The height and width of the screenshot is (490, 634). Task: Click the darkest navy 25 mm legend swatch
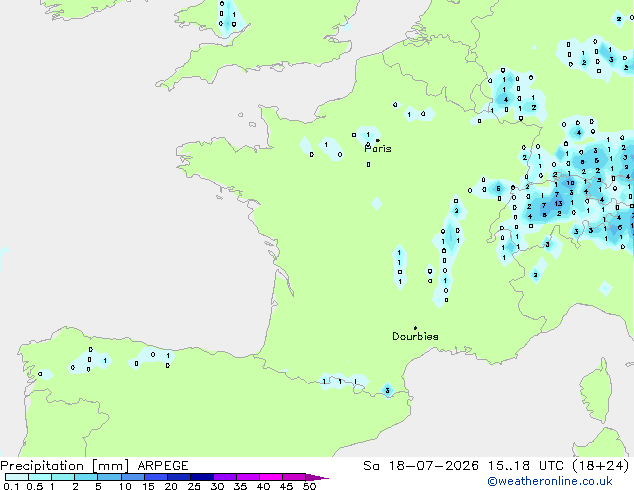pyautogui.click(x=202, y=477)
